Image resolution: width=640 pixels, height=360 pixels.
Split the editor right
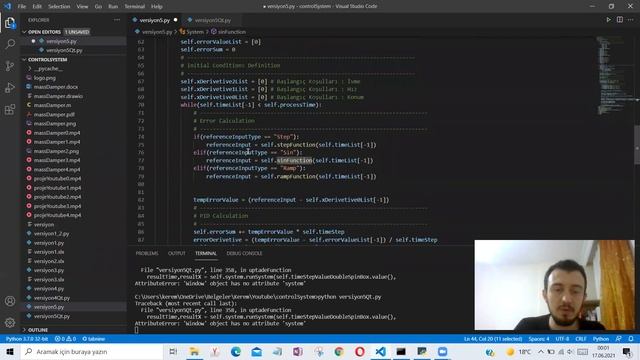(620, 20)
